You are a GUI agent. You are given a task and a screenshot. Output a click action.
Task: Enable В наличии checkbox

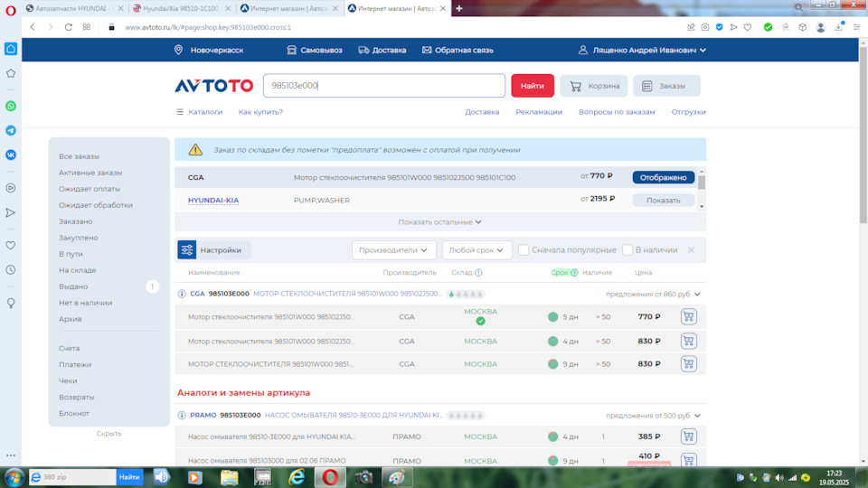point(627,250)
